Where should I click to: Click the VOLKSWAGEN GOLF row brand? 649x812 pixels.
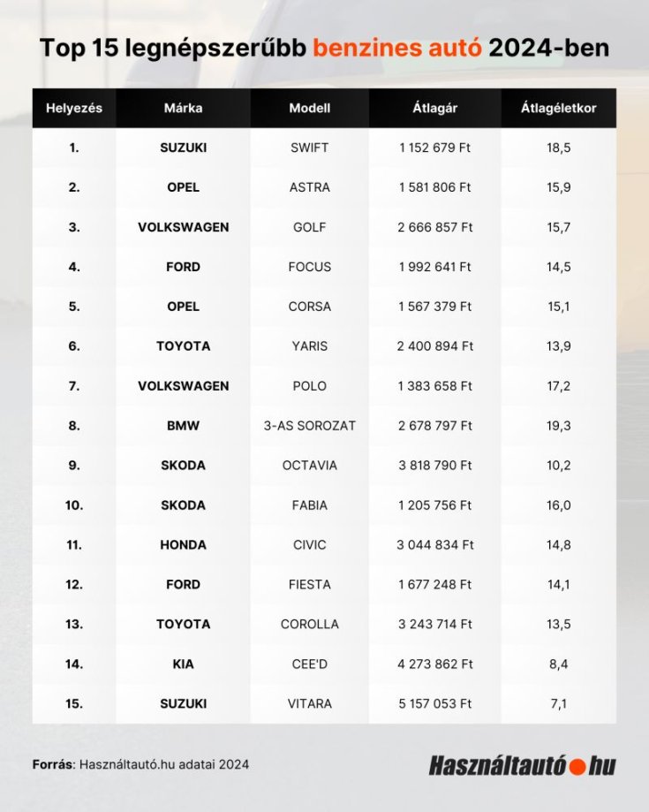(183, 227)
